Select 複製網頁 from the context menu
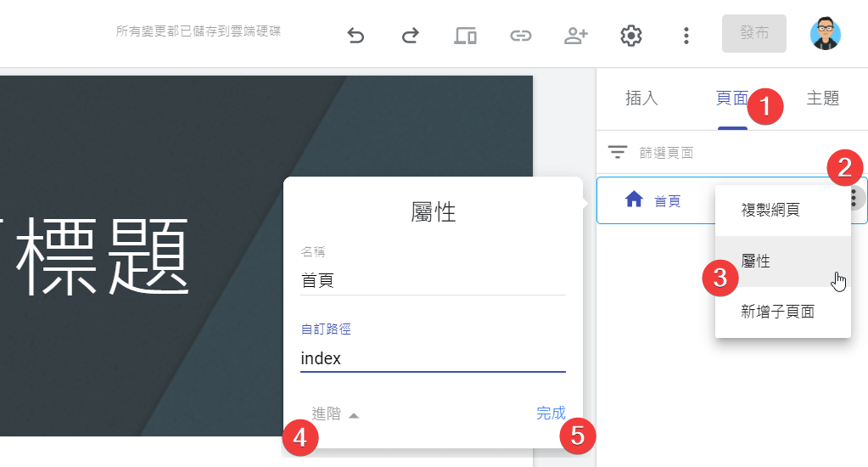 coord(770,211)
